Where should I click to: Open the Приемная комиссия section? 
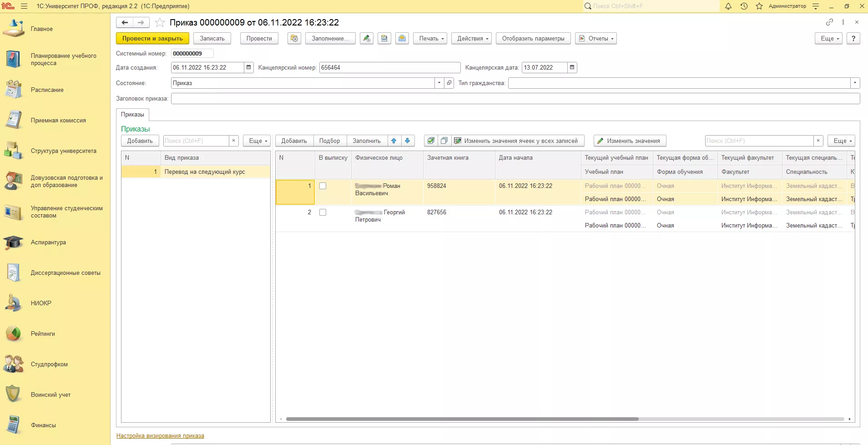coord(58,120)
